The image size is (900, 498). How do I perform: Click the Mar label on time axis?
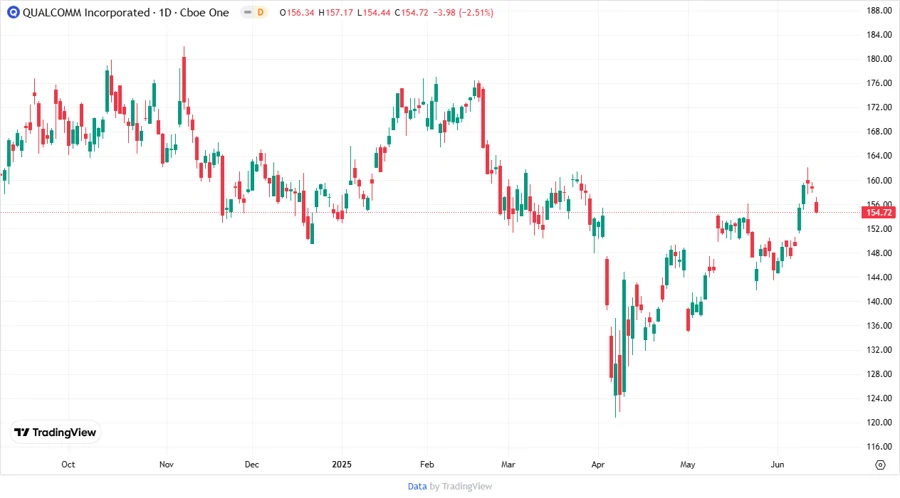point(508,464)
